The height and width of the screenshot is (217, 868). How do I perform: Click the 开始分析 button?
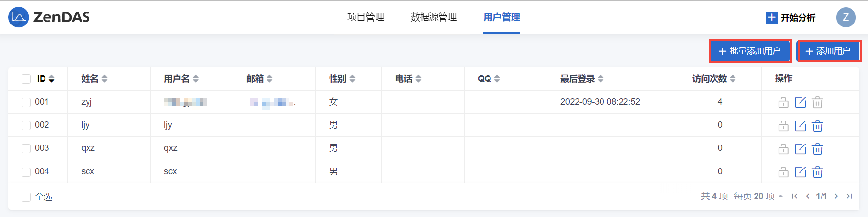790,18
